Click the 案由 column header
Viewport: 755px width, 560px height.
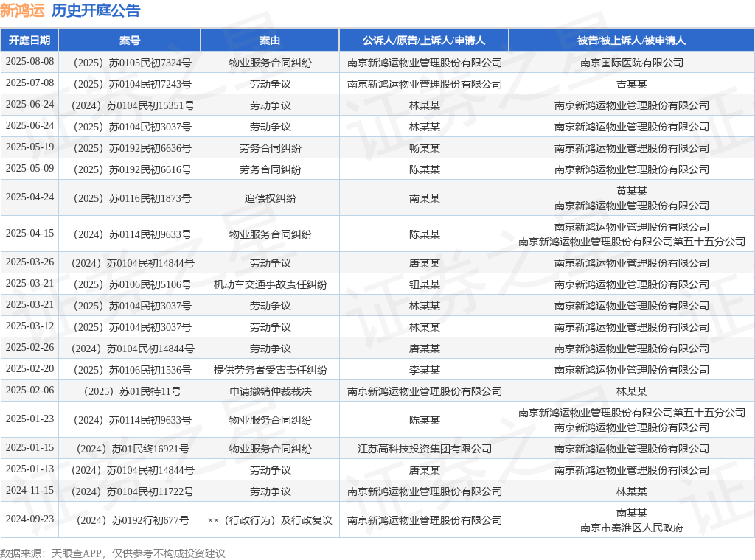click(270, 41)
